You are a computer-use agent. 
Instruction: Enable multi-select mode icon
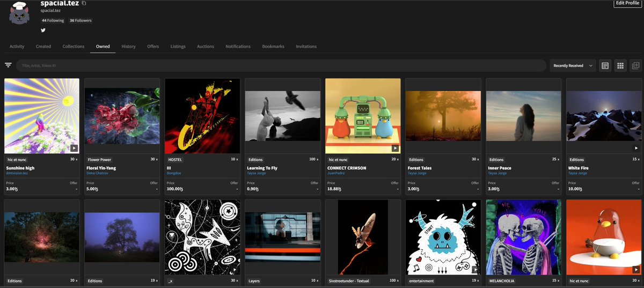(636, 65)
